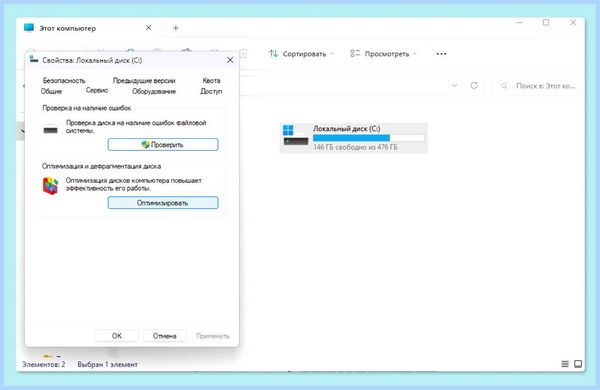The width and height of the screenshot is (600, 390).
Task: Minimize the Explorer window
Action: tap(519, 23)
